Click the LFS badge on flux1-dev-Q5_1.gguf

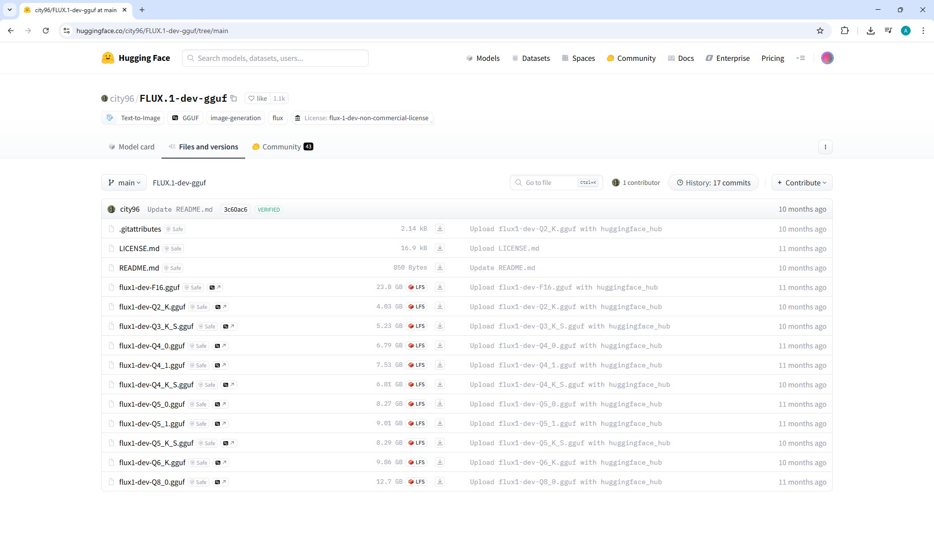click(x=417, y=423)
